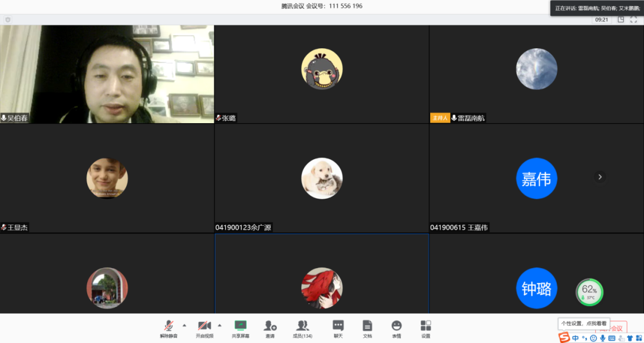Image resolution: width=644 pixels, height=343 pixels.
Task: Open the Documents (文档) panel
Action: (x=367, y=328)
